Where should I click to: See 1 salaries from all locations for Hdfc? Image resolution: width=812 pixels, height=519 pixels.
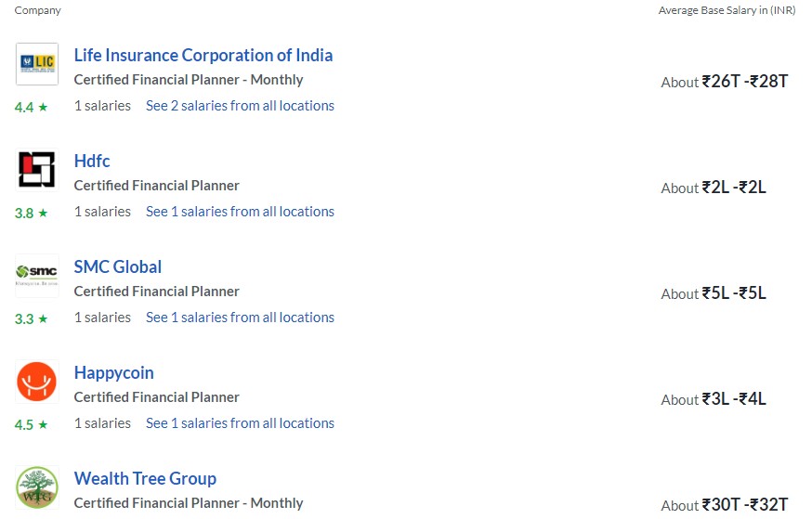click(x=240, y=212)
